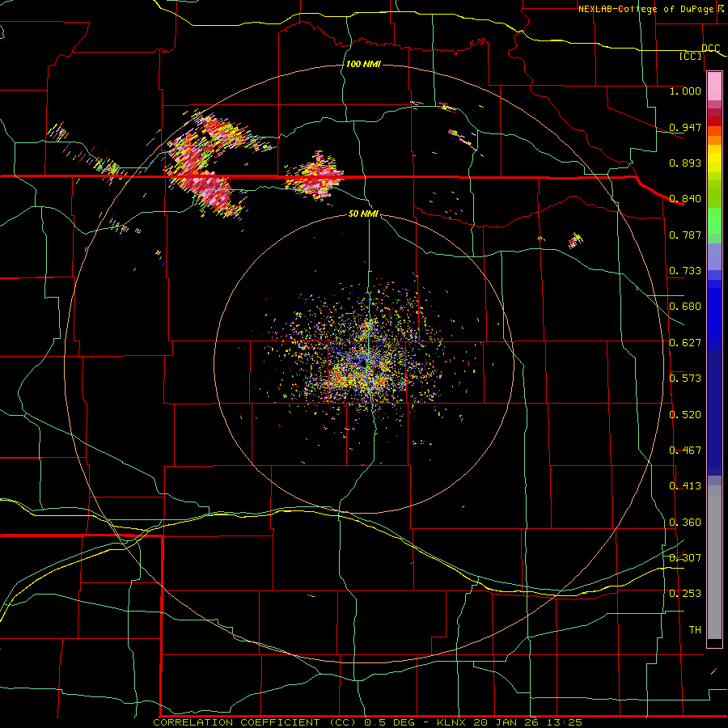Click the 0.413 scale value
Viewport: 728px width, 728px height.
685,486
